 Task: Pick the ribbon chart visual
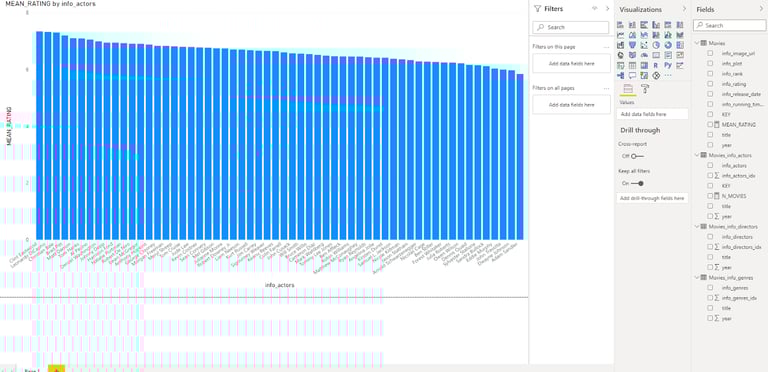(x=679, y=35)
